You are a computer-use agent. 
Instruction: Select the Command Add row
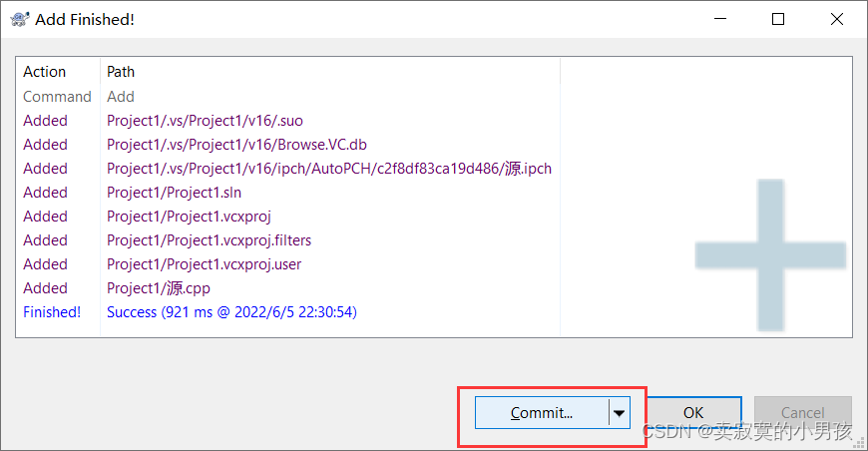(288, 97)
